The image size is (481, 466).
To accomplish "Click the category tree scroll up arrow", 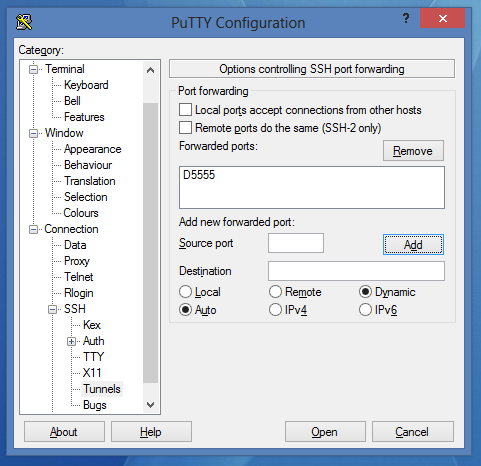I will (150, 70).
